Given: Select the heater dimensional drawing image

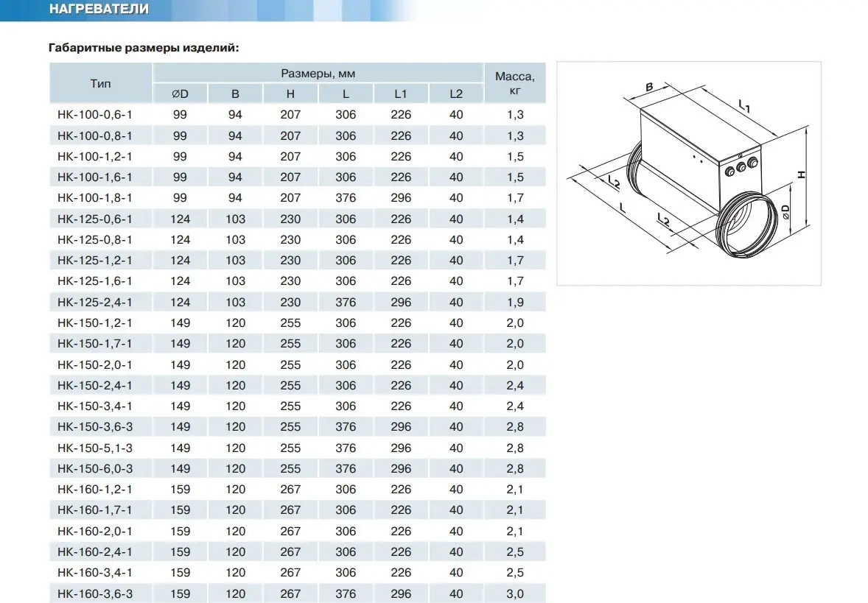Looking at the screenshot, I should (x=689, y=173).
